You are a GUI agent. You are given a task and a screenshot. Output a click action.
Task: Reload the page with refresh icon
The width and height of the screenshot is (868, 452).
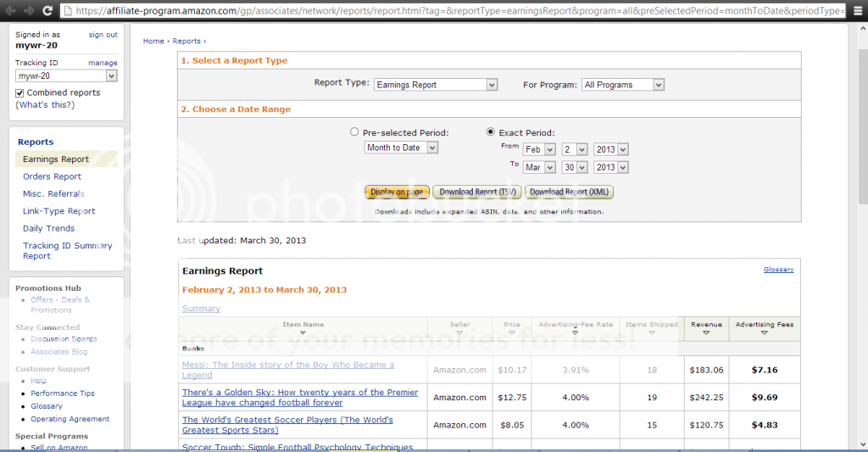click(x=47, y=10)
